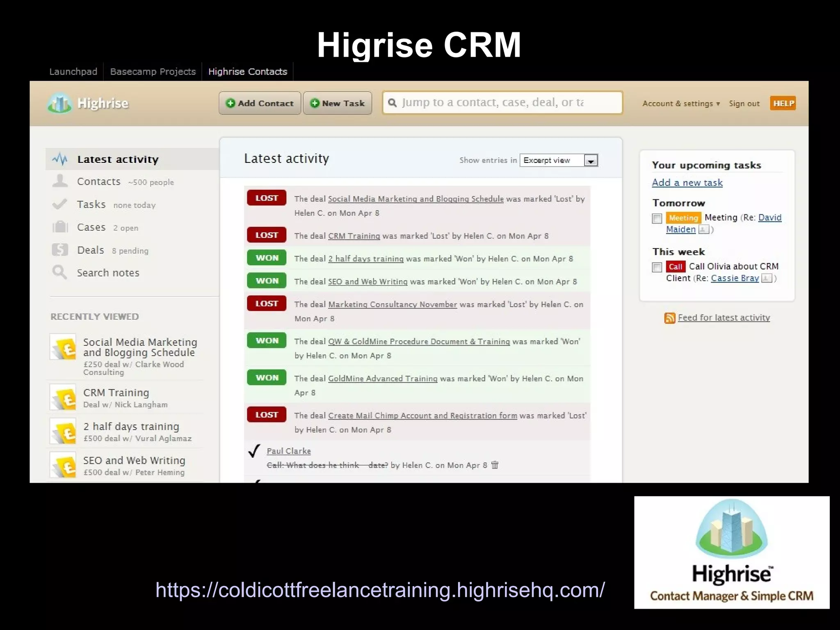
Task: Click the completed checkmark beside Paul Clarke
Action: pyautogui.click(x=254, y=451)
